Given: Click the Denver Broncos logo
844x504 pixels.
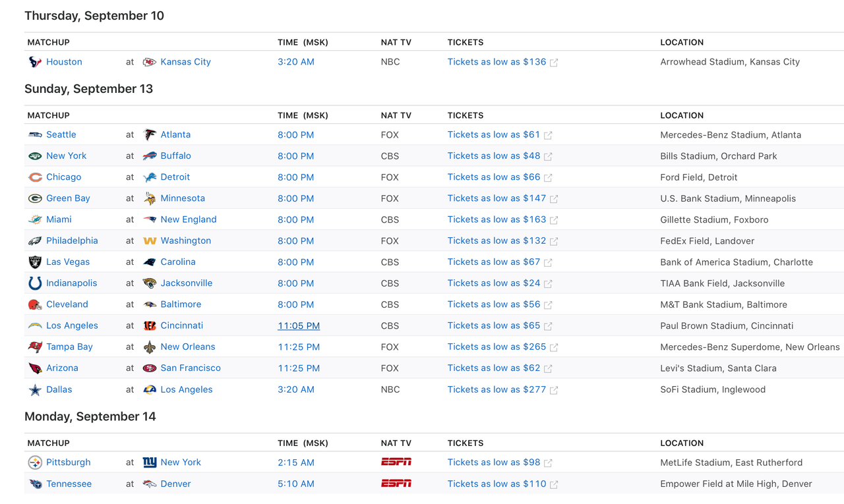Looking at the screenshot, I should point(150,484).
